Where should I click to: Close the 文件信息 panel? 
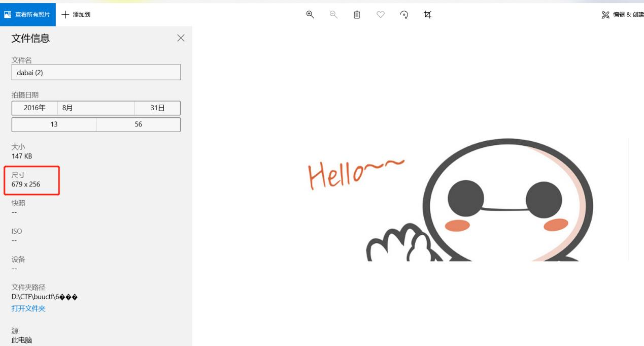pos(181,38)
